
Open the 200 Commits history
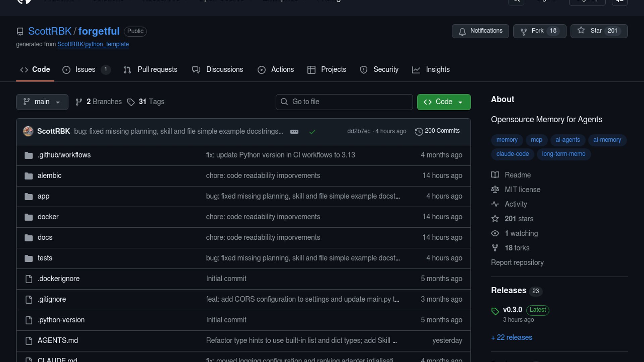(x=437, y=131)
